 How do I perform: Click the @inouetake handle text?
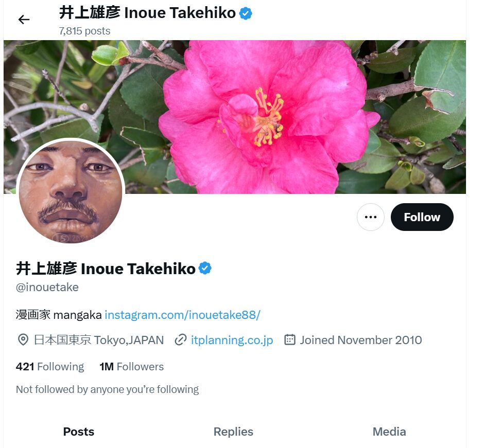47,288
